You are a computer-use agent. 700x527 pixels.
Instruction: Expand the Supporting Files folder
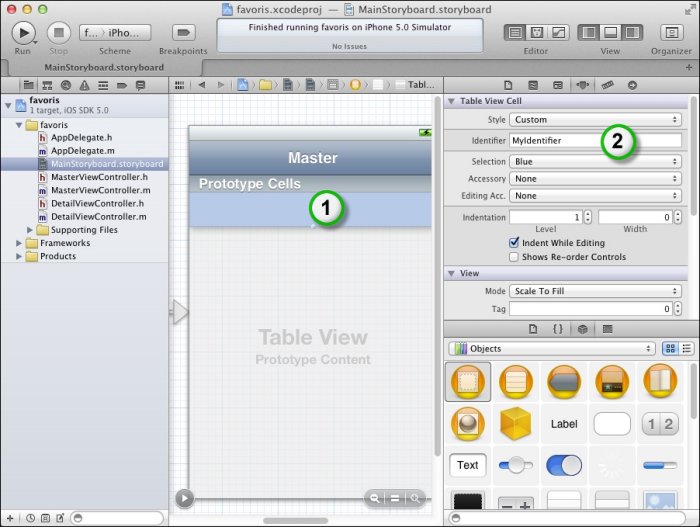point(28,230)
